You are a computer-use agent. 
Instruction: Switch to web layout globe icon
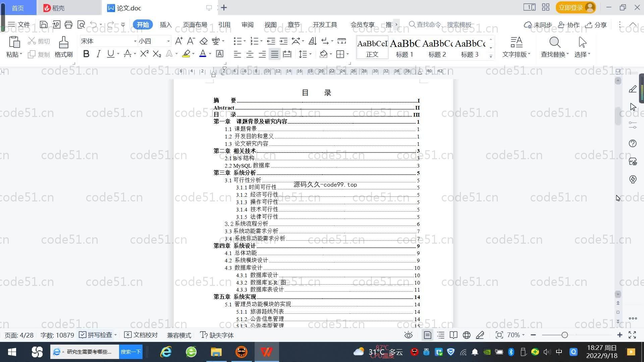click(x=467, y=335)
